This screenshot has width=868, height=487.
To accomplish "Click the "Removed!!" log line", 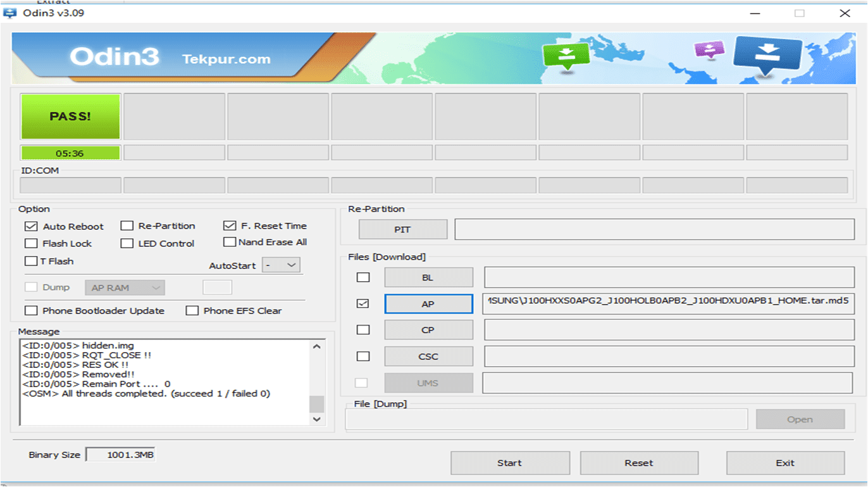I will (x=78, y=374).
